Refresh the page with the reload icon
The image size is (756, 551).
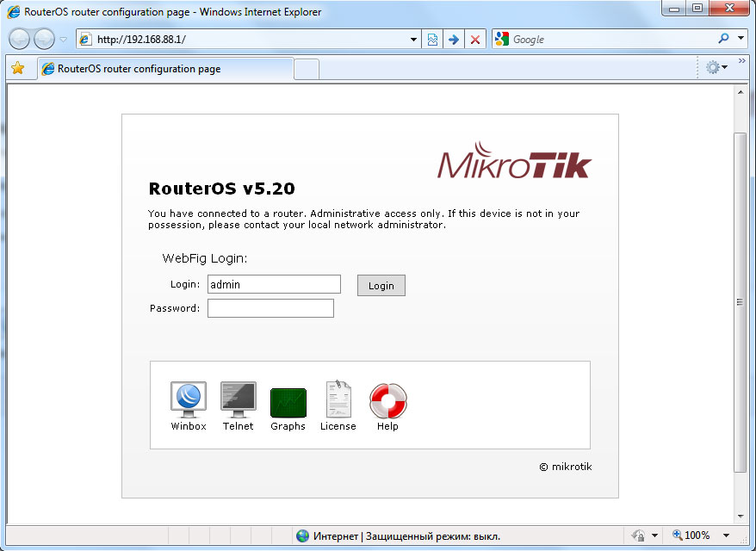(432, 39)
